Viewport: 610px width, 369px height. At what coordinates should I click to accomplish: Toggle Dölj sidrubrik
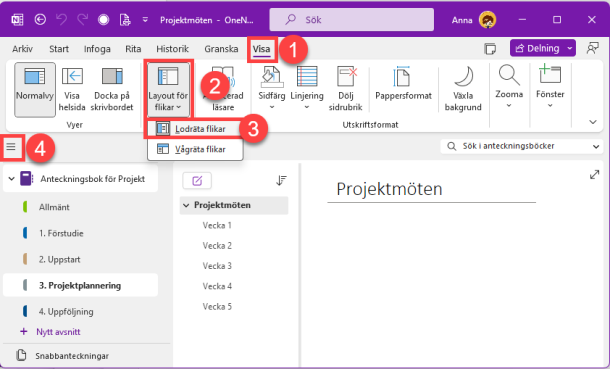(x=345, y=89)
